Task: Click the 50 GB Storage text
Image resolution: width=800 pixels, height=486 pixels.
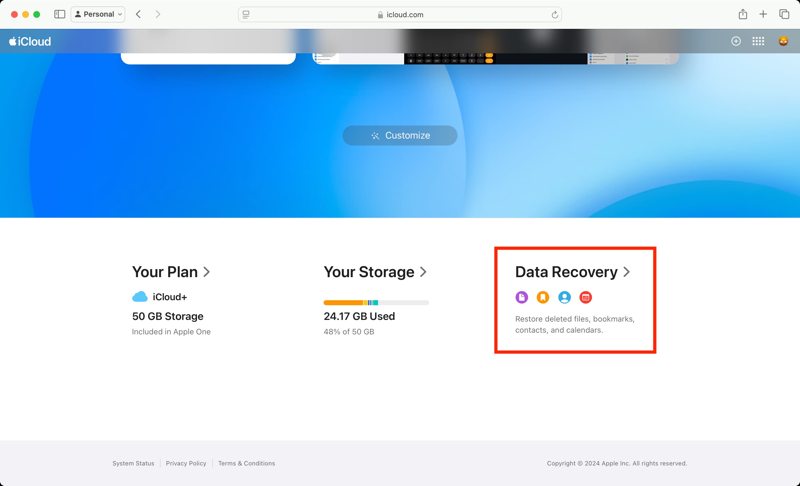Action: [168, 316]
